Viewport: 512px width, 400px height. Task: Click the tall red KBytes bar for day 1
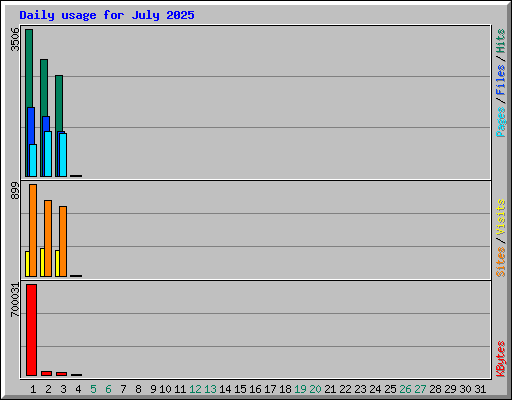point(31,330)
